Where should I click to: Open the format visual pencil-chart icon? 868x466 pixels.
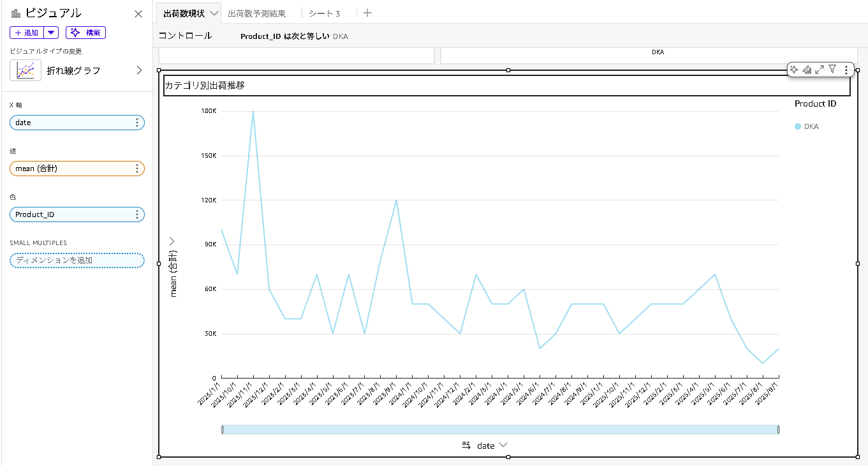807,70
